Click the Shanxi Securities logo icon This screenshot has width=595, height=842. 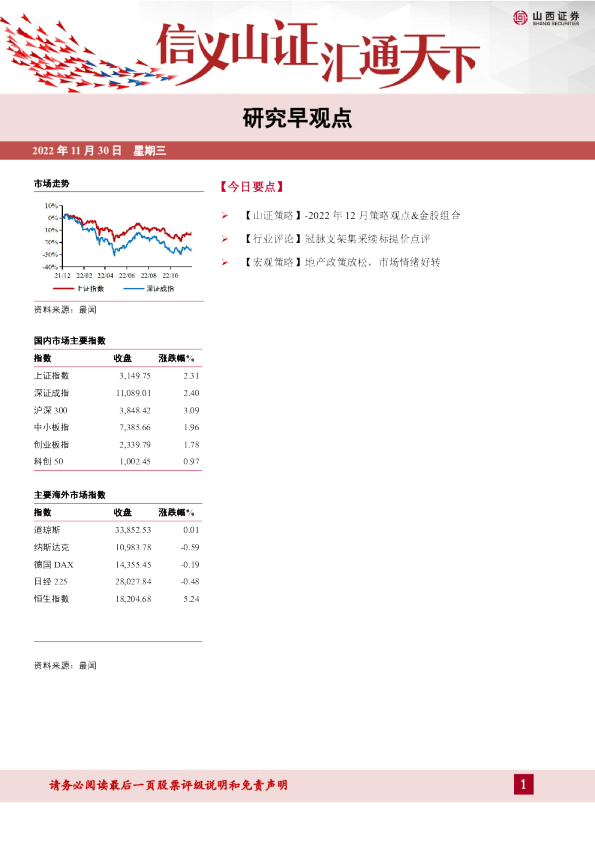click(x=520, y=18)
